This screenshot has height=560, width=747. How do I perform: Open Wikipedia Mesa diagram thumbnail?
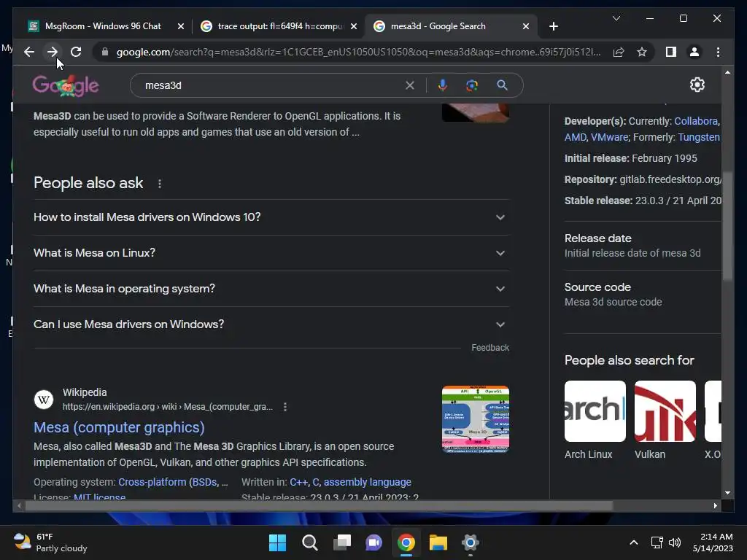pyautogui.click(x=476, y=419)
